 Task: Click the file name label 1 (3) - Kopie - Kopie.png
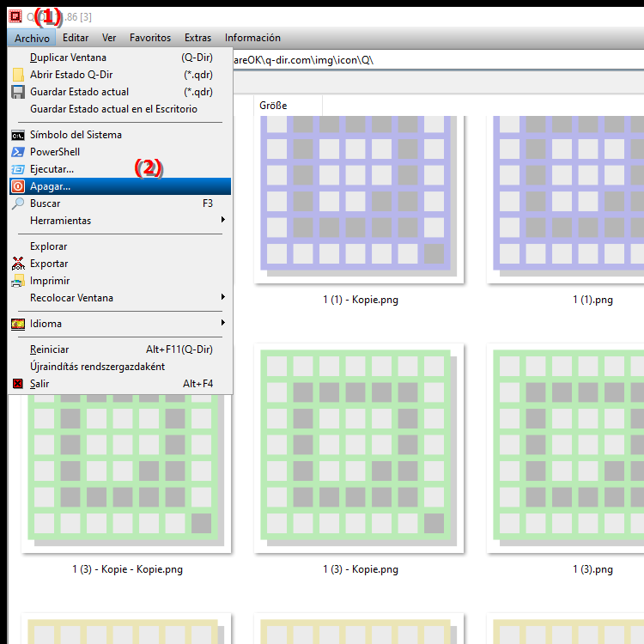click(127, 569)
